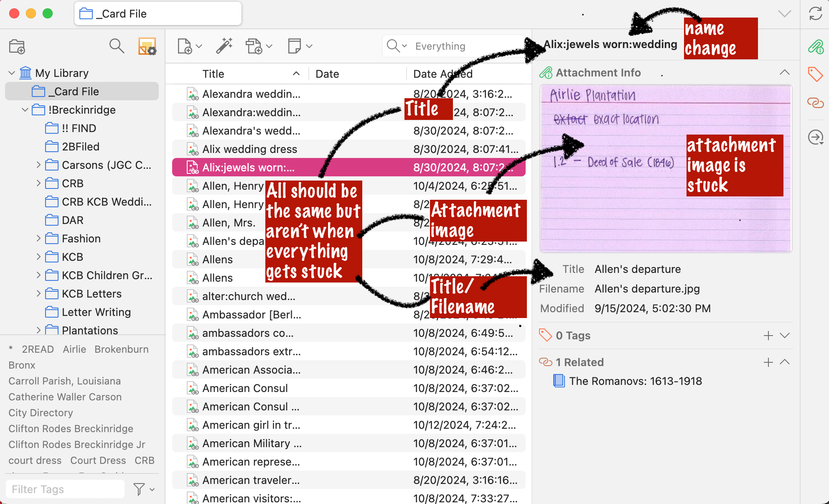Sort items by Title column header

click(x=214, y=74)
